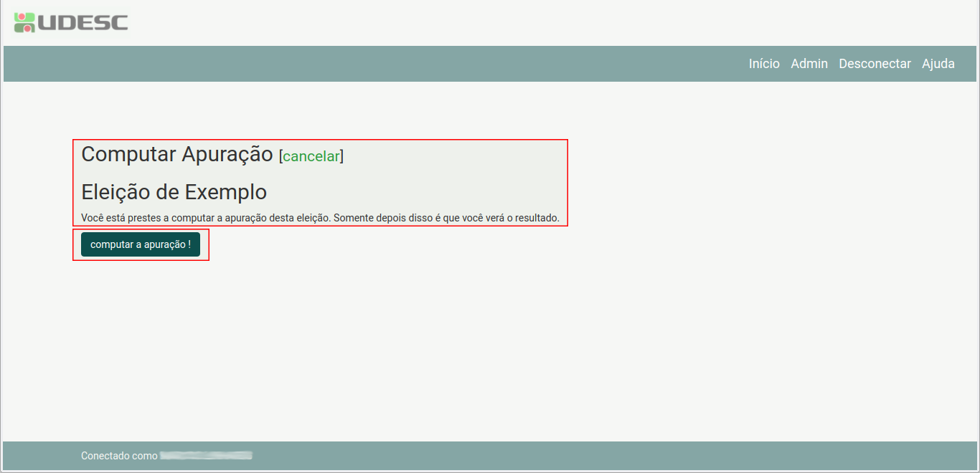Viewport: 980px width, 473px height.
Task: Click the opening bracket before cancelar
Action: 281,156
